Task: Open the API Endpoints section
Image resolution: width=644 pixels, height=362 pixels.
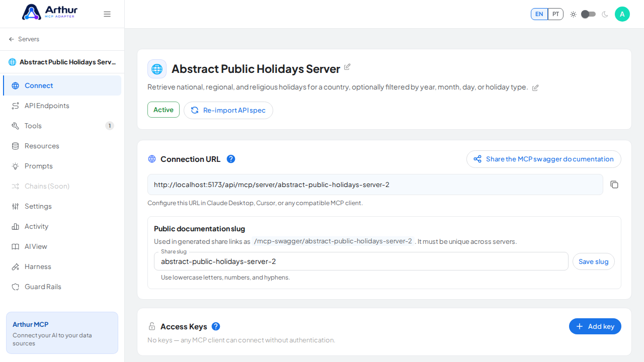Action: click(x=62, y=106)
